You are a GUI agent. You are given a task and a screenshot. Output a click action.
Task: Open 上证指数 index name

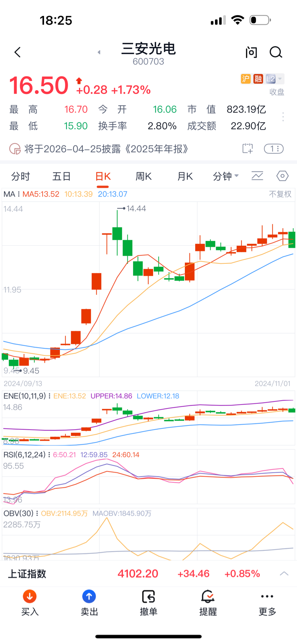(x=27, y=574)
